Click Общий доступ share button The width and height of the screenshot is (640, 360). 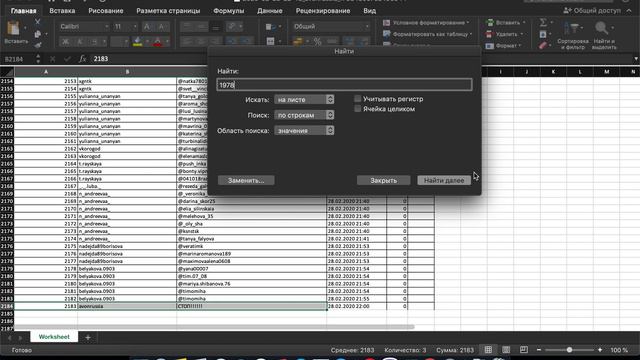[592, 11]
